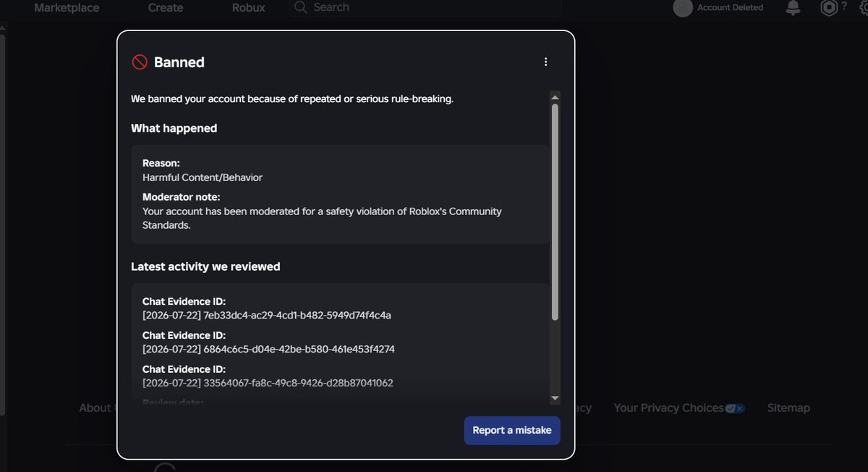Open the Create nav item
868x472 pixels.
tap(166, 8)
